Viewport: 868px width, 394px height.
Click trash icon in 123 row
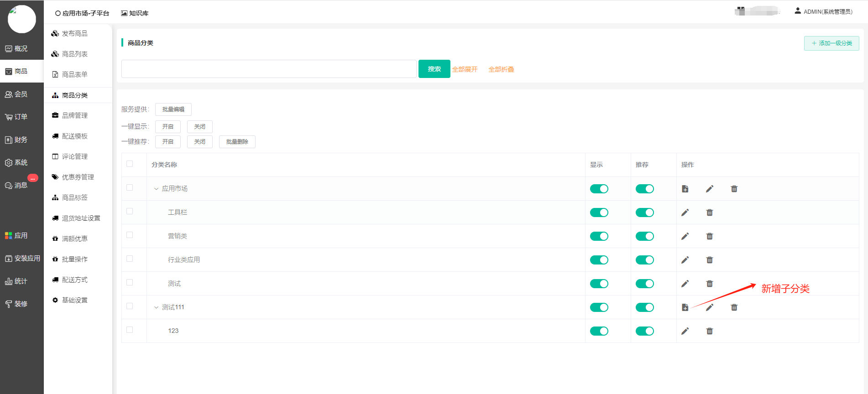click(710, 331)
